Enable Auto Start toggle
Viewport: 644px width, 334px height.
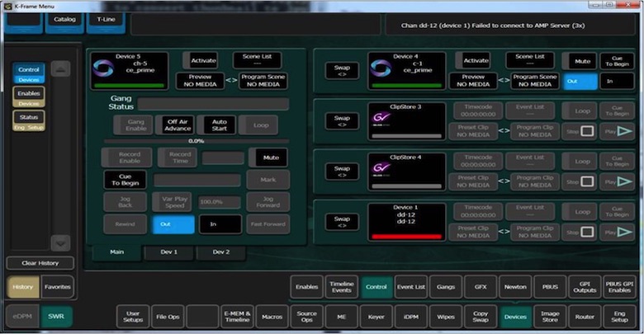click(219, 125)
